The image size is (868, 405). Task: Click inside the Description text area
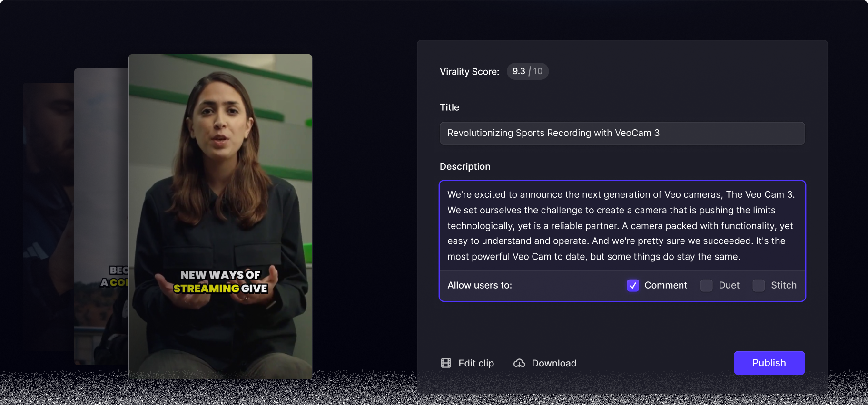622,225
